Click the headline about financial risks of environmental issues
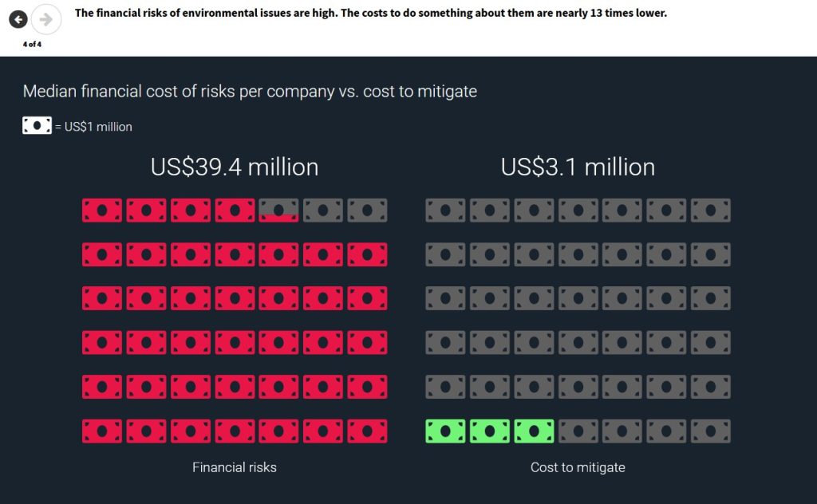Image resolution: width=817 pixels, height=504 pixels. (371, 13)
